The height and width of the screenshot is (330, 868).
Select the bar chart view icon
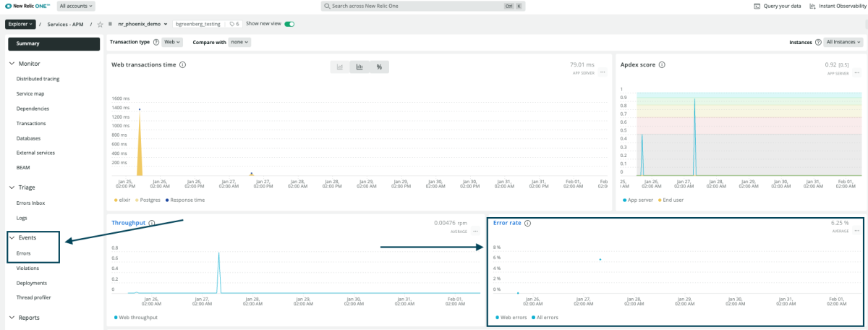tap(359, 67)
